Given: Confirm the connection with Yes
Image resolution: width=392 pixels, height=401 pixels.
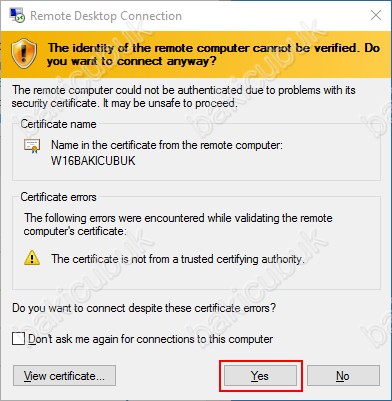Looking at the screenshot, I should pyautogui.click(x=260, y=376).
